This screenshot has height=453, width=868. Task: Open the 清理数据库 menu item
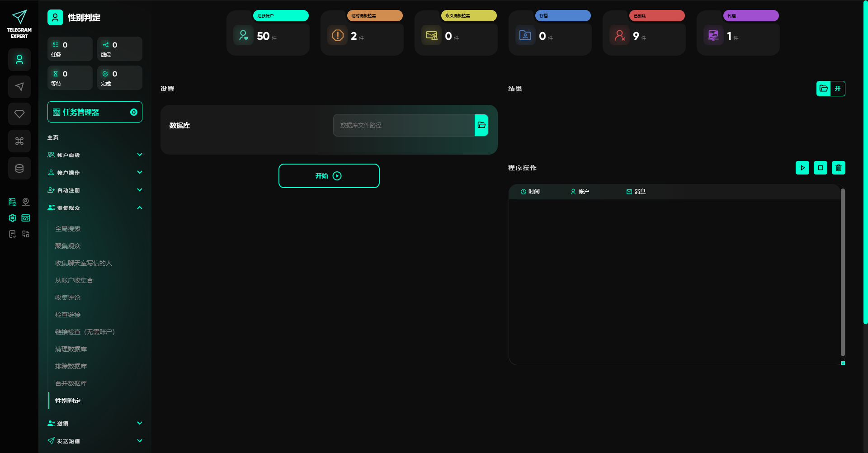pyautogui.click(x=71, y=349)
